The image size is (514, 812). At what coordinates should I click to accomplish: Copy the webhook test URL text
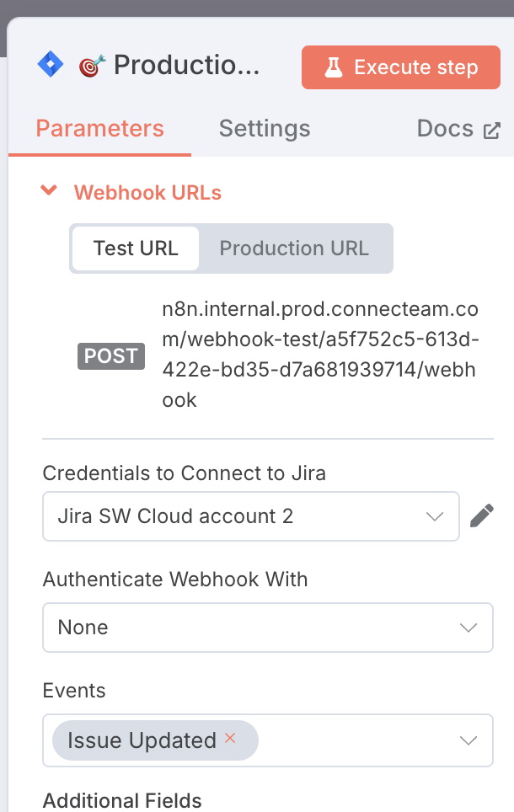coord(320,355)
